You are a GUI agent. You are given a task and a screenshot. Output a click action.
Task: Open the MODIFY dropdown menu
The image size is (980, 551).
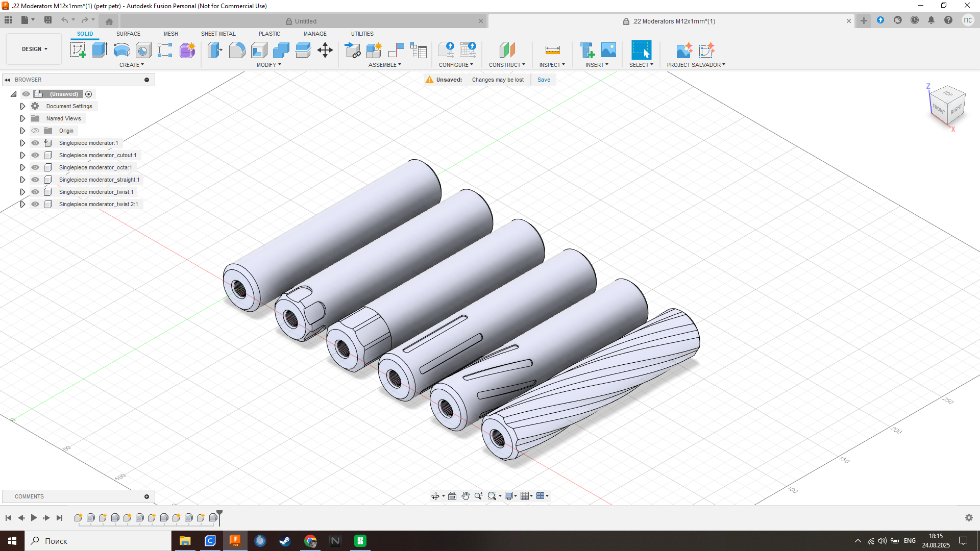point(269,65)
